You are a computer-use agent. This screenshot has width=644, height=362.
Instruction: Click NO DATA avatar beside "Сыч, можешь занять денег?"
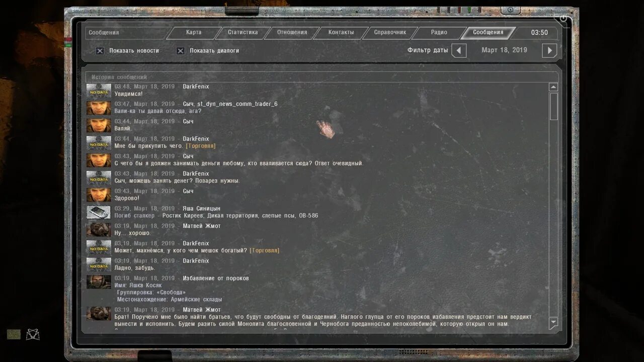point(99,177)
